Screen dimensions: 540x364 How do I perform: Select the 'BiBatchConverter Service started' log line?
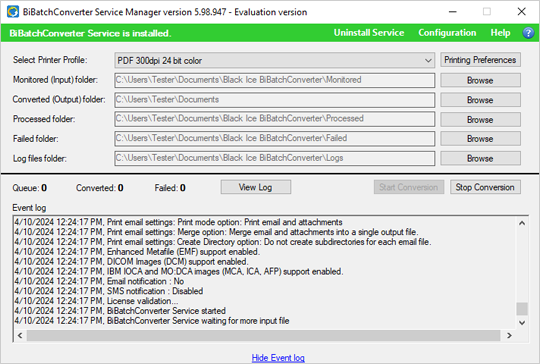[x=120, y=311]
